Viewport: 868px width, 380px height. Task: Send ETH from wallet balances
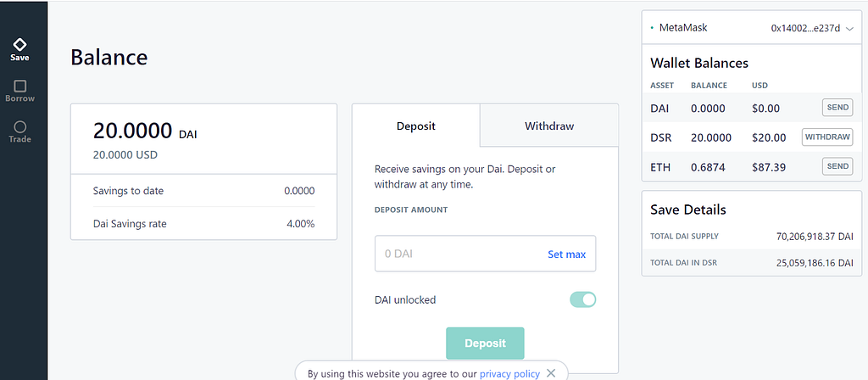[837, 167]
